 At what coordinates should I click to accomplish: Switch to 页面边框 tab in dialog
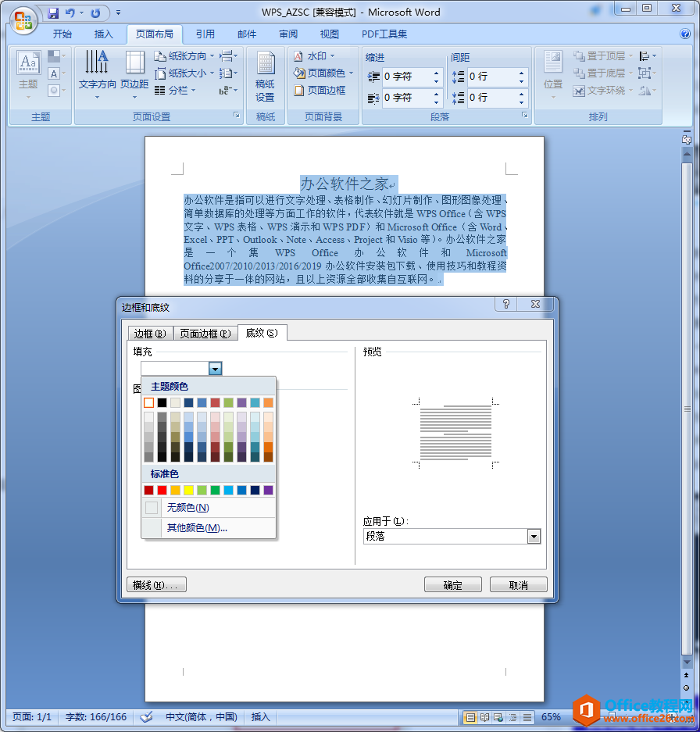(205, 334)
